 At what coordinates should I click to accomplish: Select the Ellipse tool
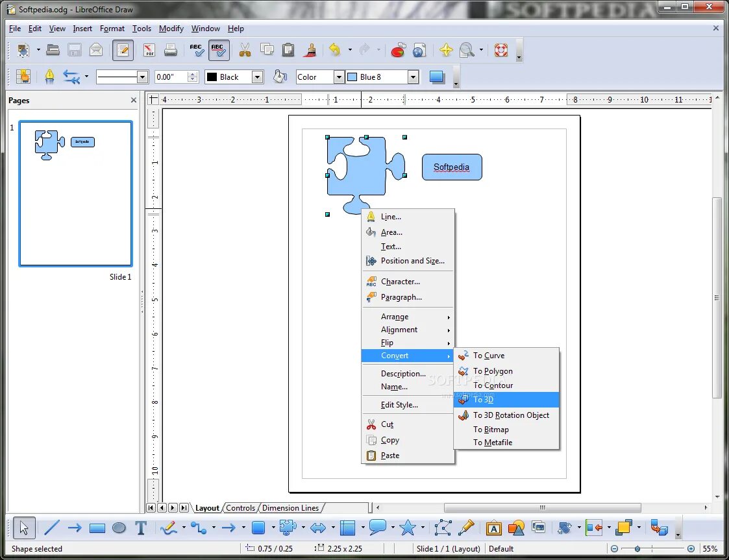(119, 528)
